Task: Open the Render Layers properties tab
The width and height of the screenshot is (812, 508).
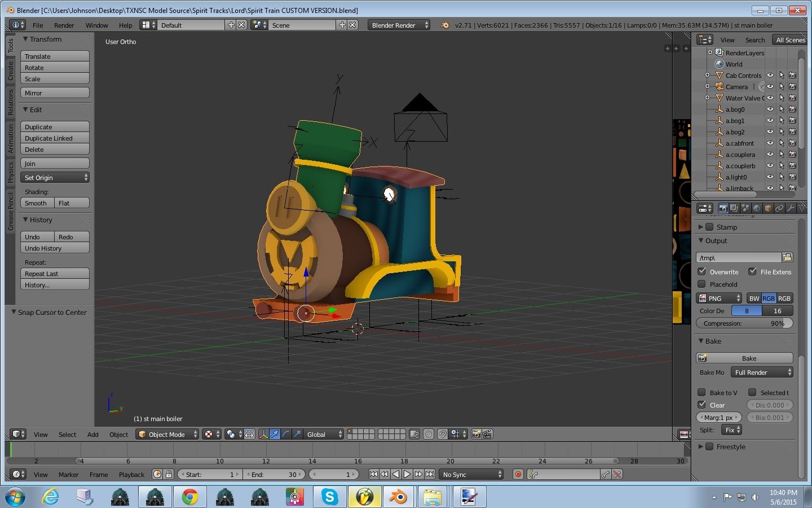Action: point(734,208)
